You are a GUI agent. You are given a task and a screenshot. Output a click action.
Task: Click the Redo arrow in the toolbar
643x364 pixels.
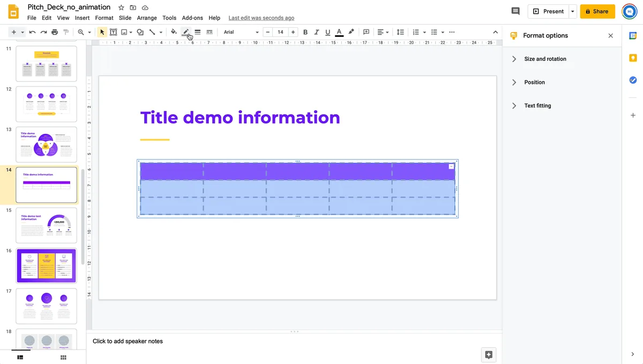(43, 32)
